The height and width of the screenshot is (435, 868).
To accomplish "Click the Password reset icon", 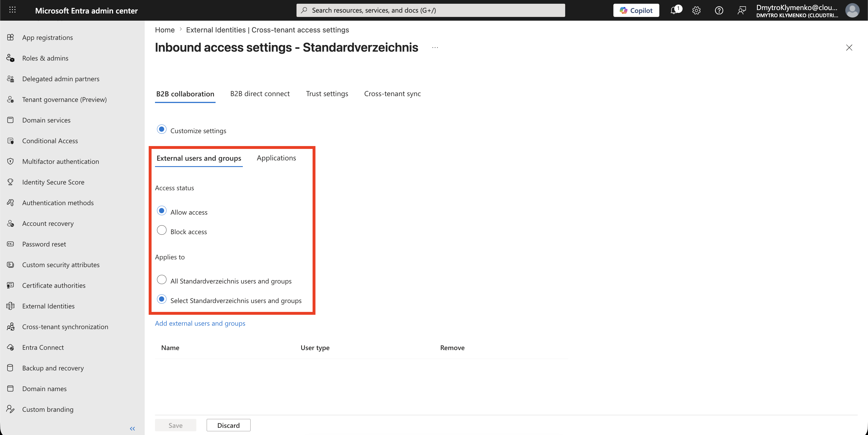I will pos(10,244).
